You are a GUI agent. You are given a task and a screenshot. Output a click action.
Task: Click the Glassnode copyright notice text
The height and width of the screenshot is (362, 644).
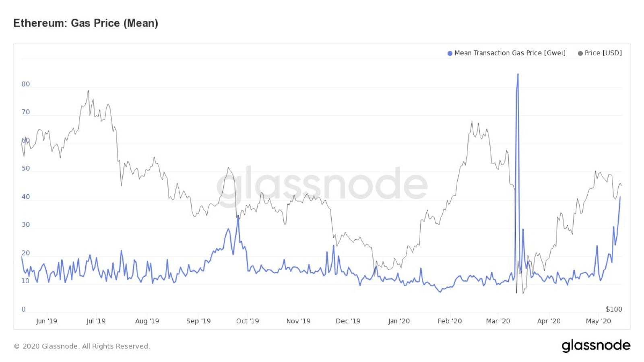tap(82, 346)
